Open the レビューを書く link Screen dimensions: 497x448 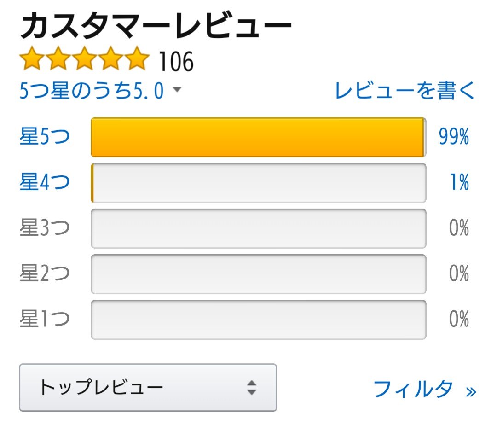coord(405,90)
